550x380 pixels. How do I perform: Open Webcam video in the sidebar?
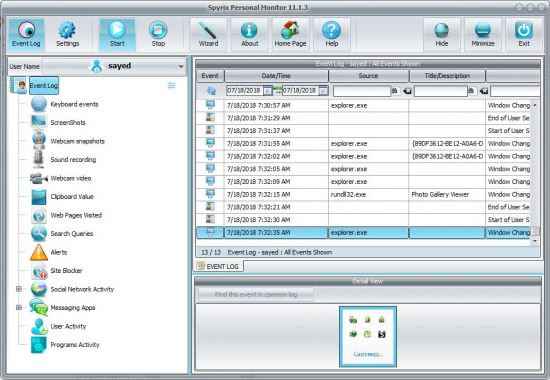click(71, 178)
